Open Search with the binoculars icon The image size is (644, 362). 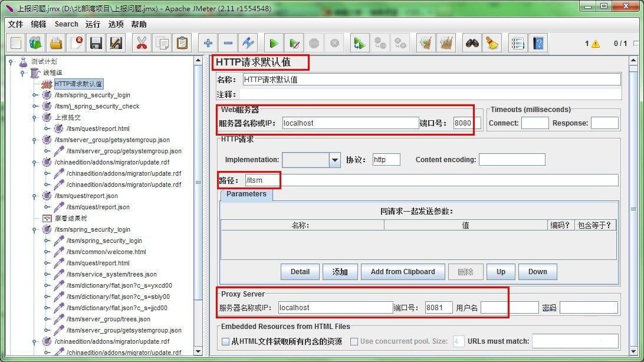point(472,42)
